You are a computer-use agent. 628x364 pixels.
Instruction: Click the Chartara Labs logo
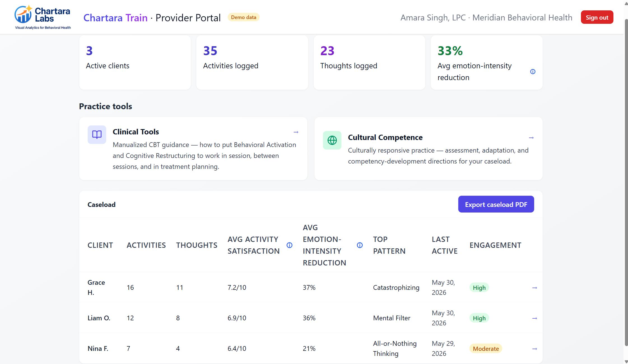point(43,17)
